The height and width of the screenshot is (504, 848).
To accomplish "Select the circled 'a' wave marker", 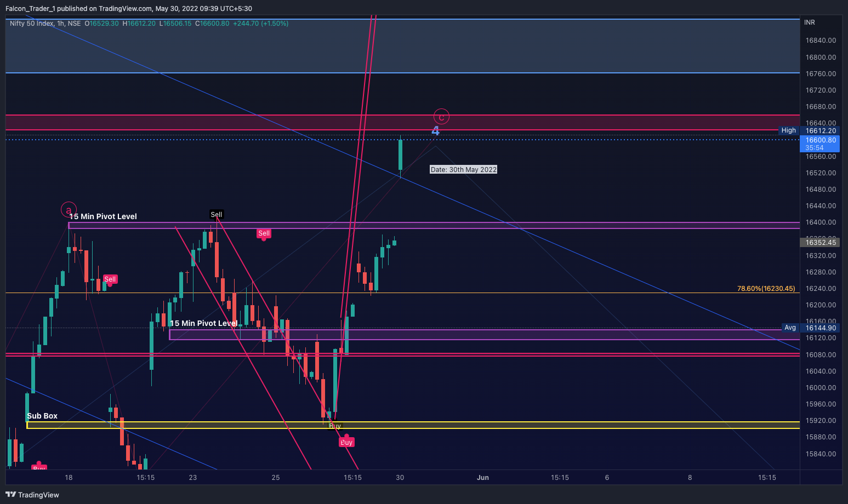I will pos(69,210).
